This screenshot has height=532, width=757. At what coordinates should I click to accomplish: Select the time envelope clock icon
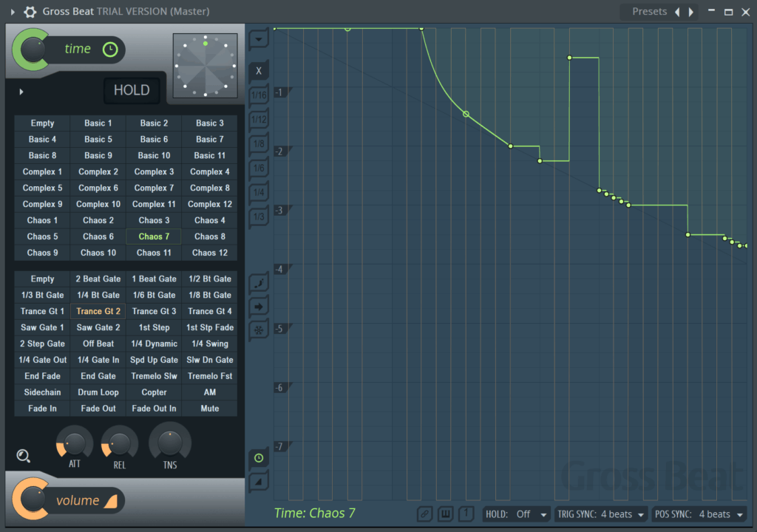click(x=259, y=457)
